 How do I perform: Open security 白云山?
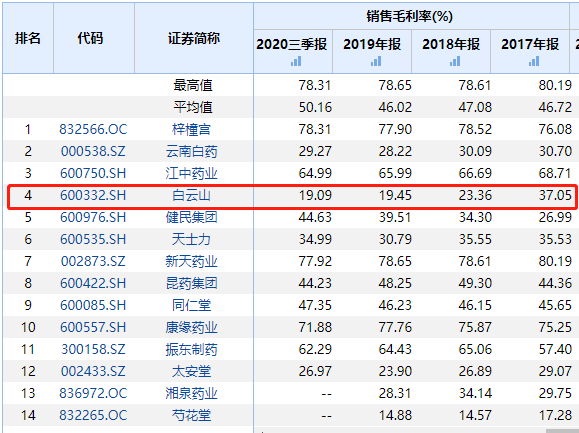[x=192, y=195]
